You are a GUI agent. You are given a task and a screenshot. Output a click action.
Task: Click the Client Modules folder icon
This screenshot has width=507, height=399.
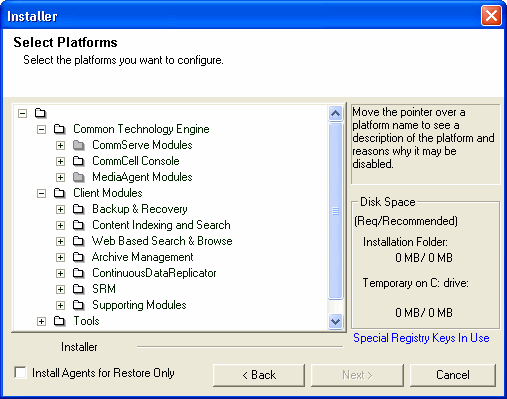(60, 193)
